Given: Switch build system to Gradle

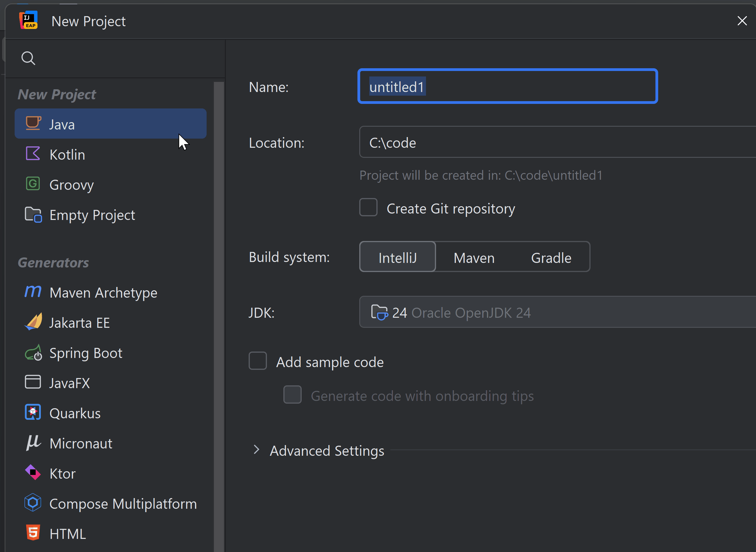Looking at the screenshot, I should [x=551, y=257].
